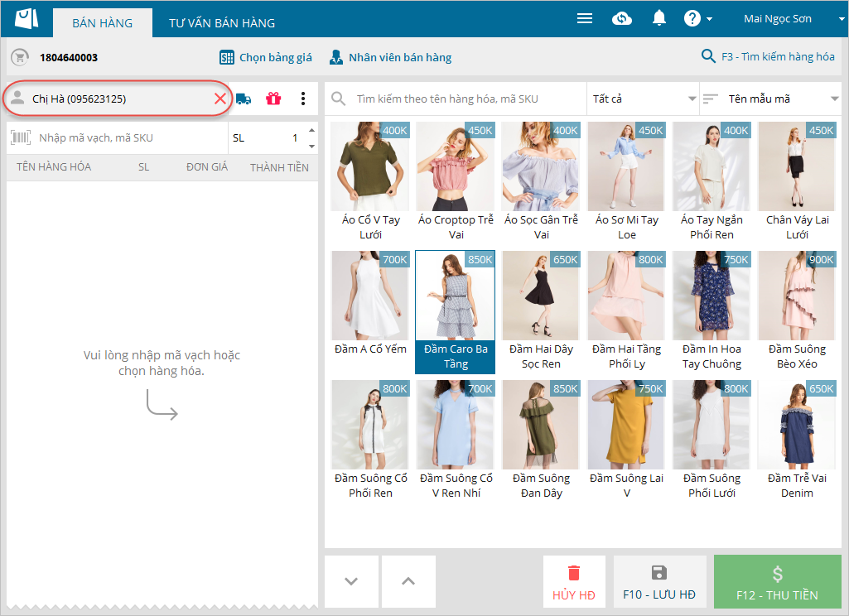Image resolution: width=849 pixels, height=616 pixels.
Task: Click the cloud sync icon
Action: [622, 18]
